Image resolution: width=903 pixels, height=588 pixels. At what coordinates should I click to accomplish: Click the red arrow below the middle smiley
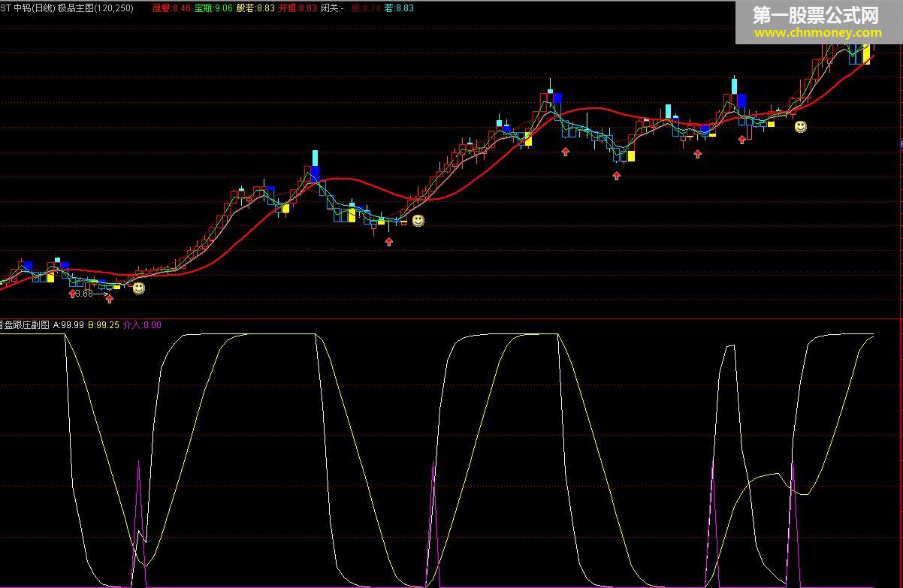click(x=388, y=242)
